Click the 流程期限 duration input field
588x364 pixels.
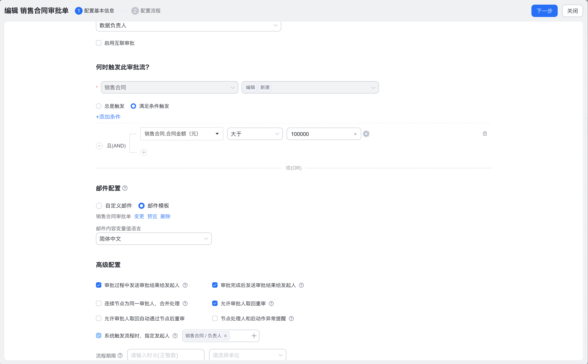coord(166,355)
